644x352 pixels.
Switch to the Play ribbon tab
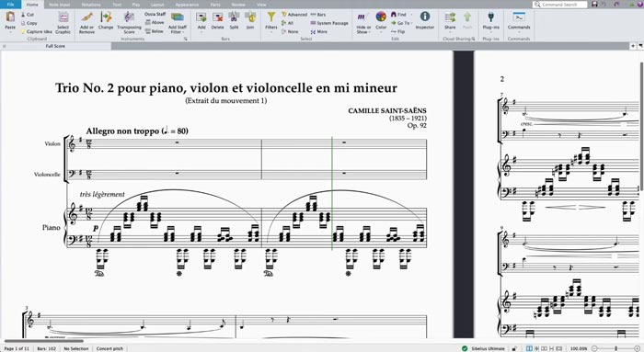[x=136, y=5]
